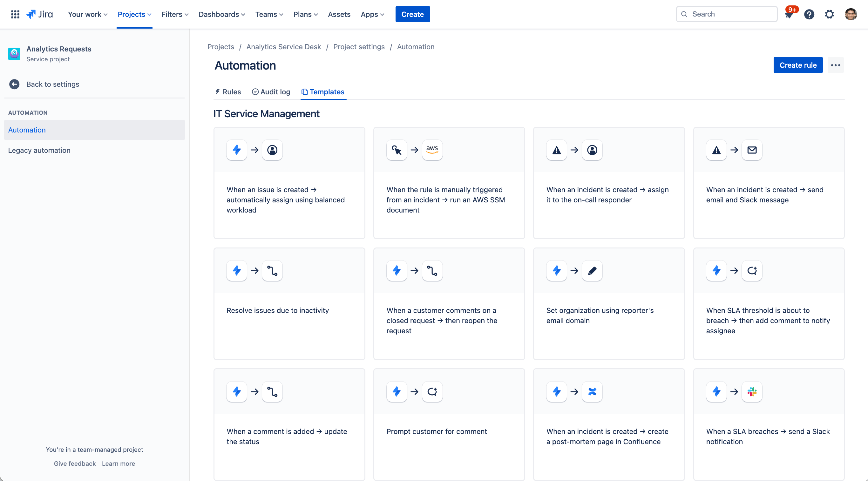Click the email and Slack send icon
This screenshot has width=868, height=481.
pos(752,150)
